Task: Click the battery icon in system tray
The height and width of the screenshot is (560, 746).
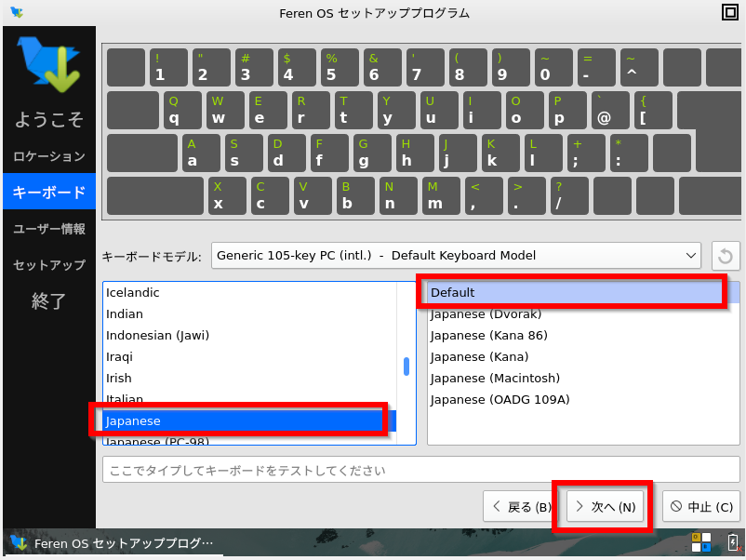Action: [x=733, y=542]
